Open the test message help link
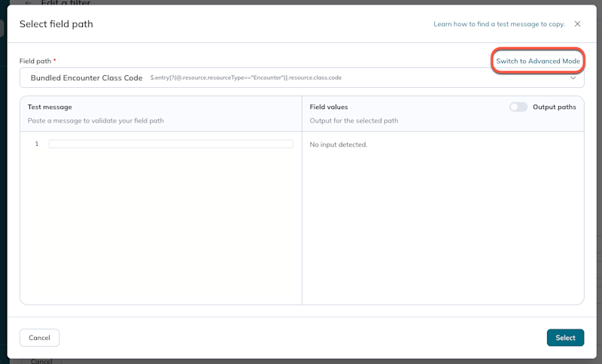 point(499,24)
